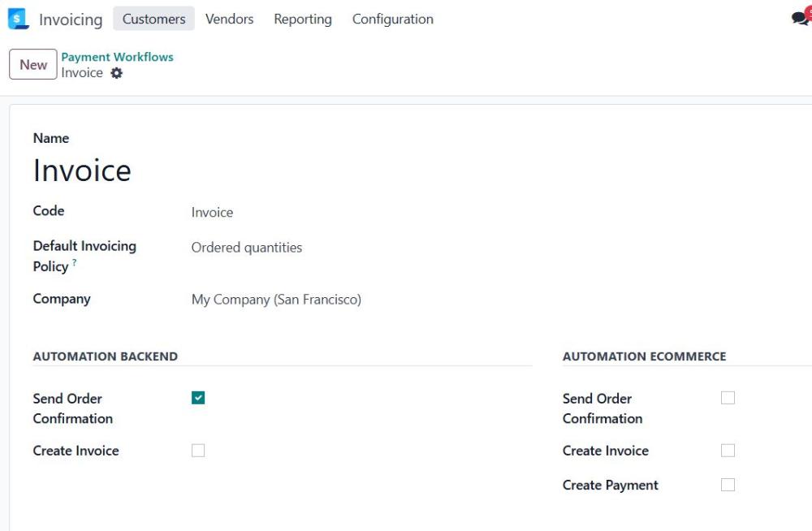The image size is (812, 531).
Task: Open the Reporting menu
Action: click(x=303, y=19)
